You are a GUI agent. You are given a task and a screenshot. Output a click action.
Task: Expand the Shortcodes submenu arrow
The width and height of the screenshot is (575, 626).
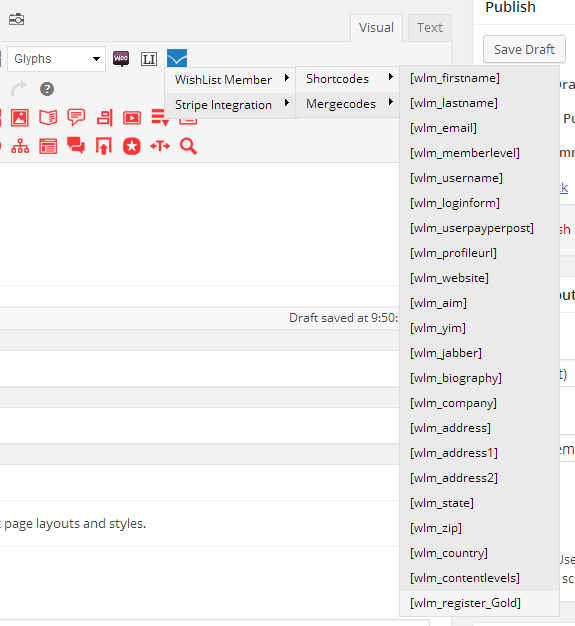pyautogui.click(x=391, y=77)
